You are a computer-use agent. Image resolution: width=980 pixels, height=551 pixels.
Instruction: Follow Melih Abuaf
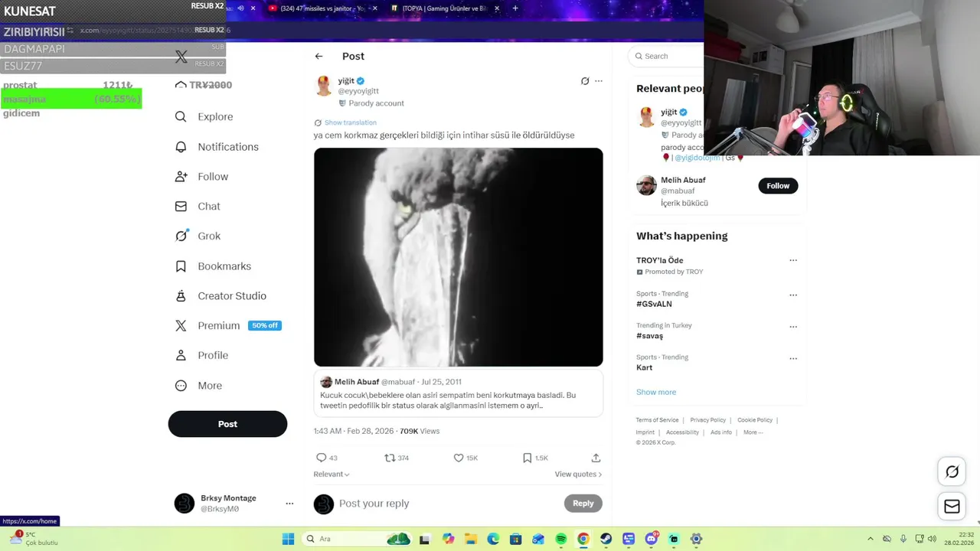tap(778, 185)
